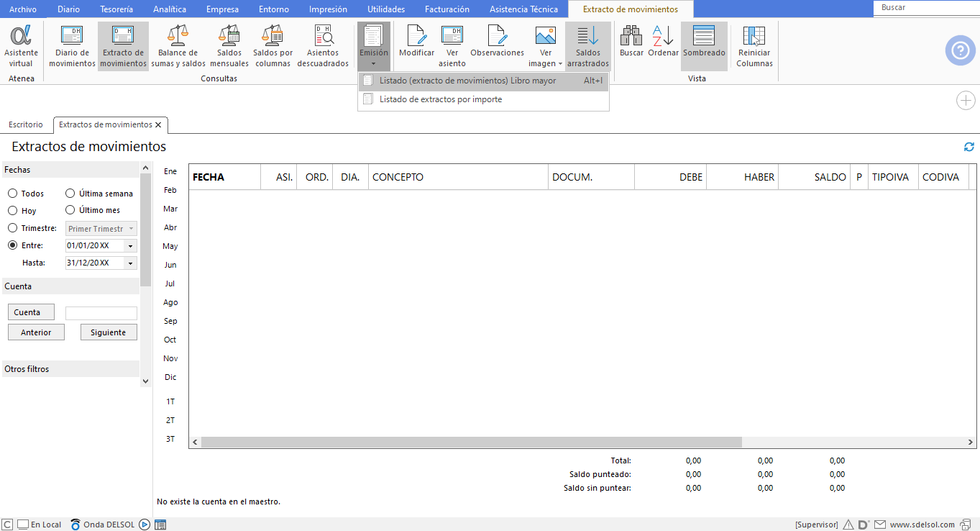
Task: Click the Modificar icon
Action: (x=417, y=42)
